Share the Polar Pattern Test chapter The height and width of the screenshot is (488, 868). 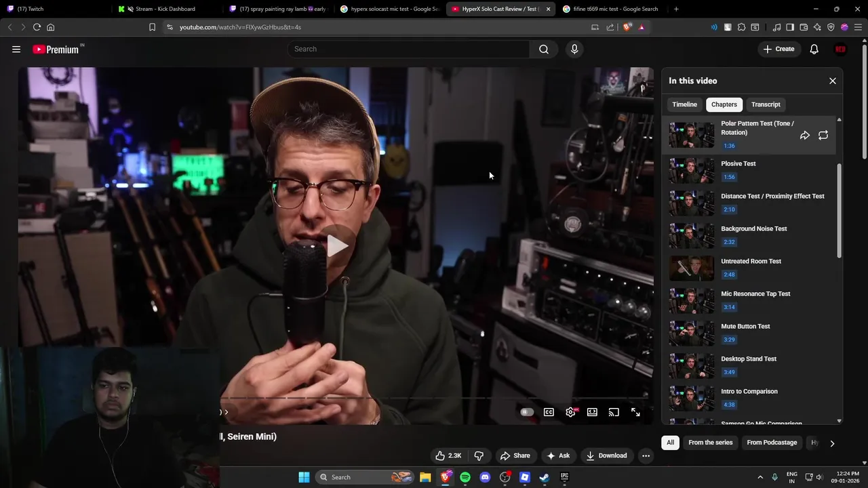(805, 136)
